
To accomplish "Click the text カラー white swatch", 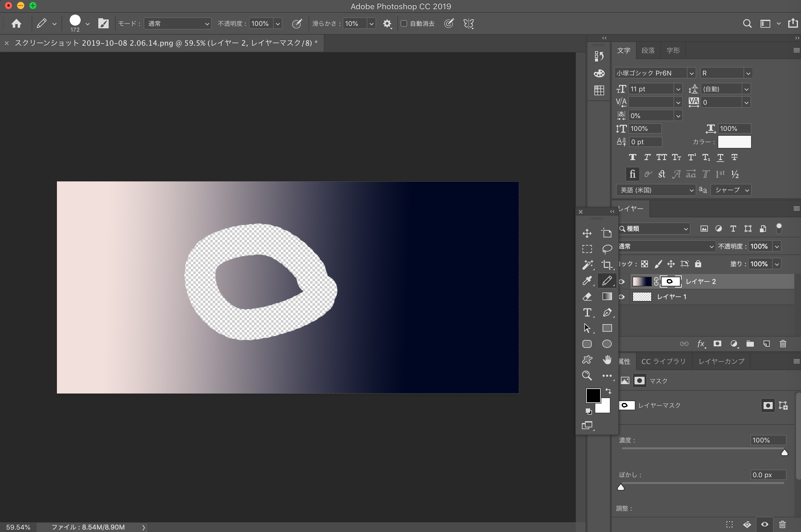I will [734, 142].
